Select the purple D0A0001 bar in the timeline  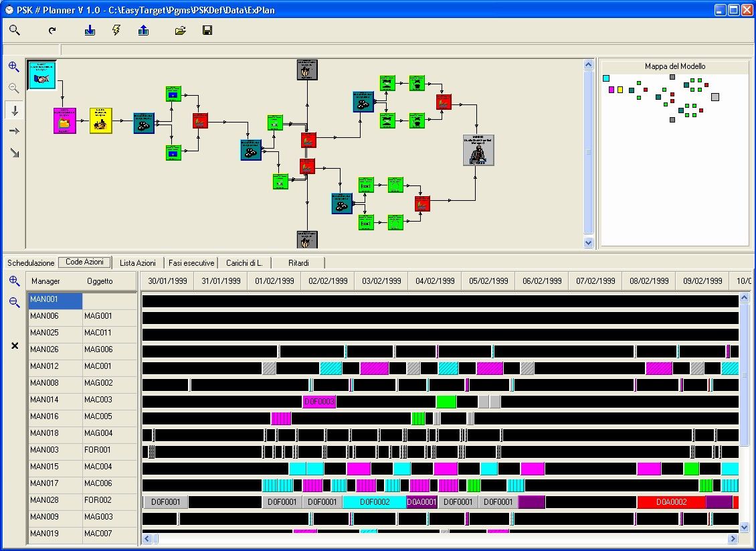[421, 501]
